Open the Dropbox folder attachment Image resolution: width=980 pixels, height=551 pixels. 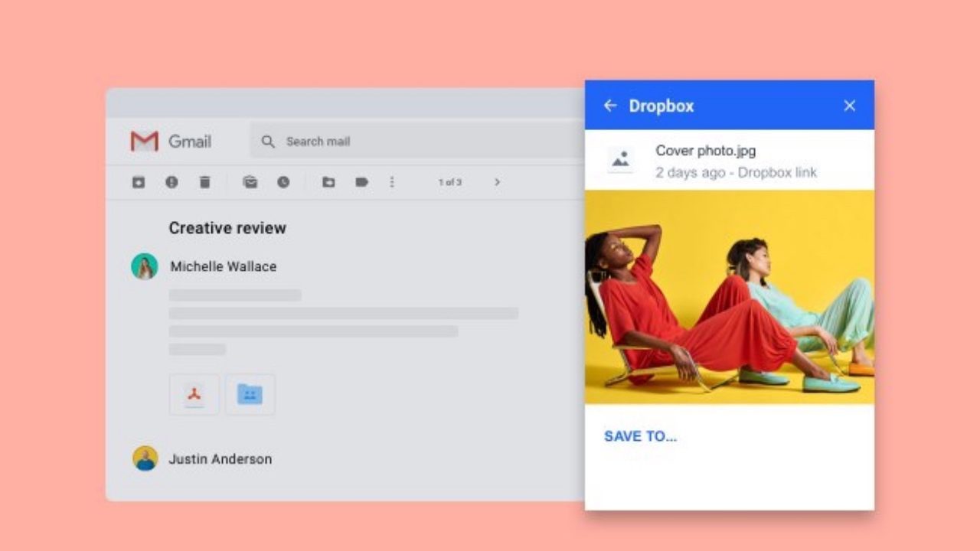click(250, 394)
